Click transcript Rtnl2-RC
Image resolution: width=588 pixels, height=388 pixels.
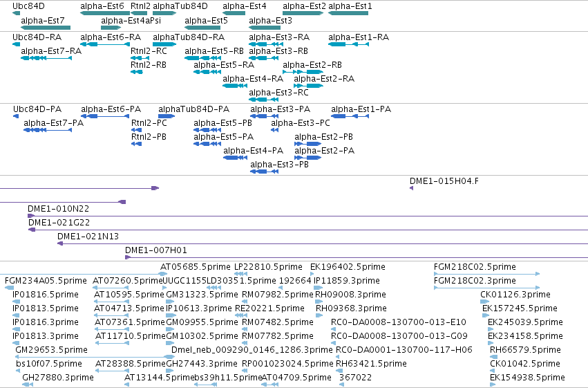click(x=140, y=58)
